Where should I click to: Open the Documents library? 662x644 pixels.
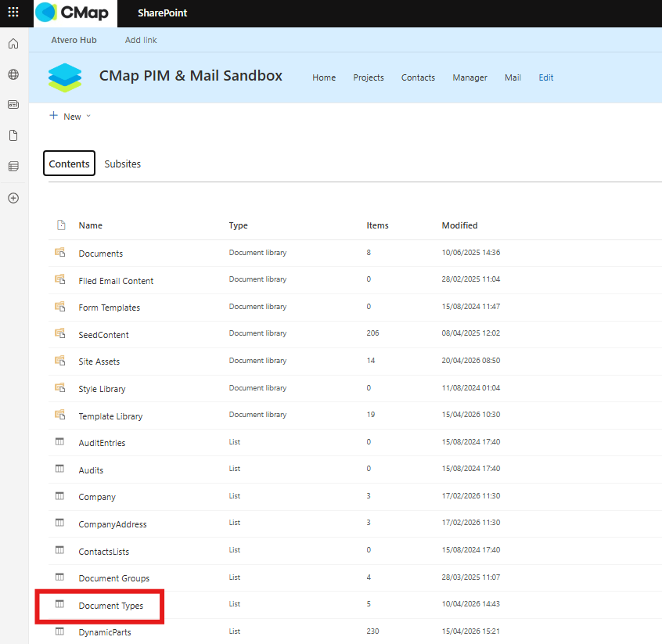pyautogui.click(x=100, y=254)
